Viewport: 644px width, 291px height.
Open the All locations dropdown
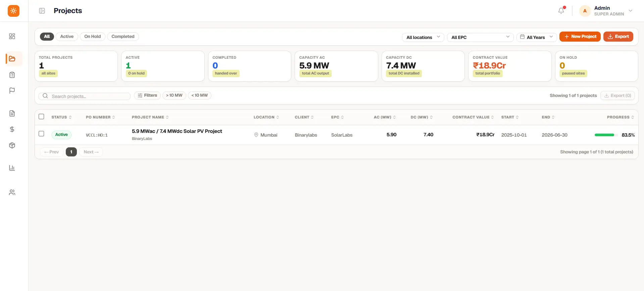423,37
